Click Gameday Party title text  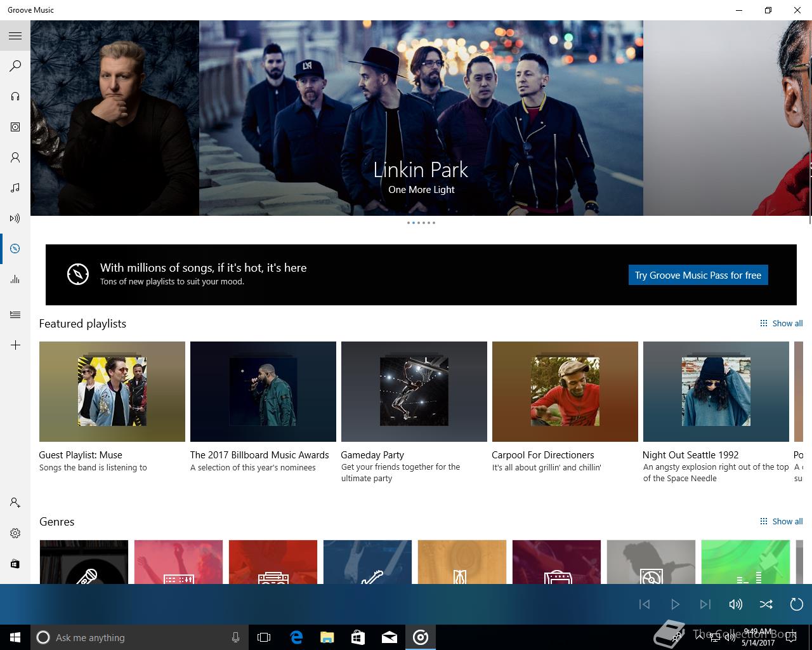372,455
